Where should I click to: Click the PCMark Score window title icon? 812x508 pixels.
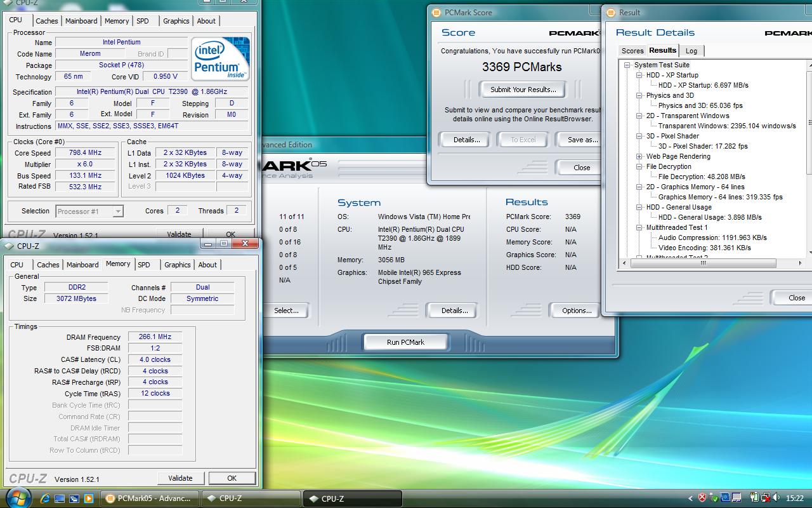(x=436, y=12)
